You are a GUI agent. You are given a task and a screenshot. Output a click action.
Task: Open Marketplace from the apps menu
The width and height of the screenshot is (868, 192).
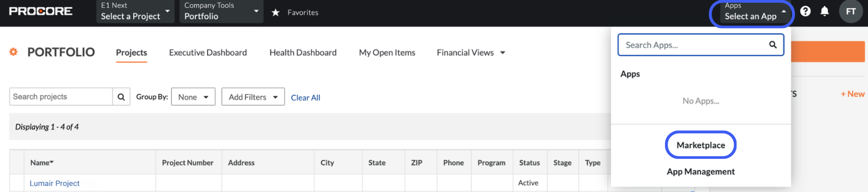click(x=701, y=145)
